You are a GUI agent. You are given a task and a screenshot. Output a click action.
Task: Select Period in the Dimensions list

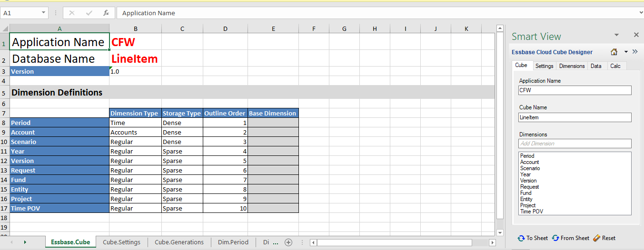[x=527, y=156]
